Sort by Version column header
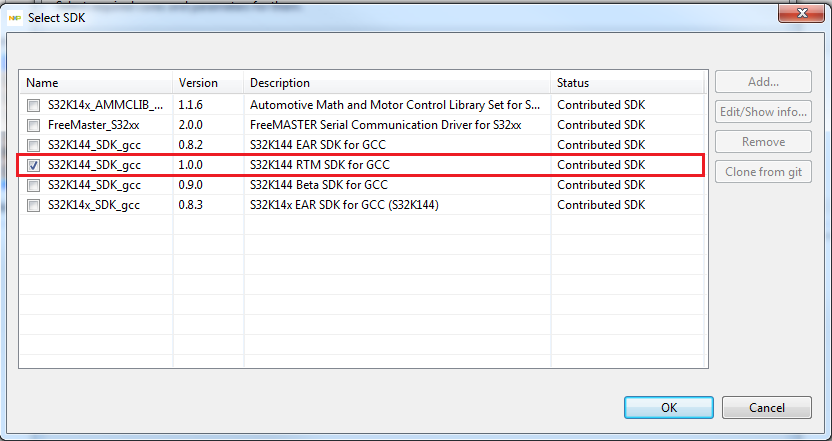This screenshot has width=832, height=441. (x=208, y=83)
